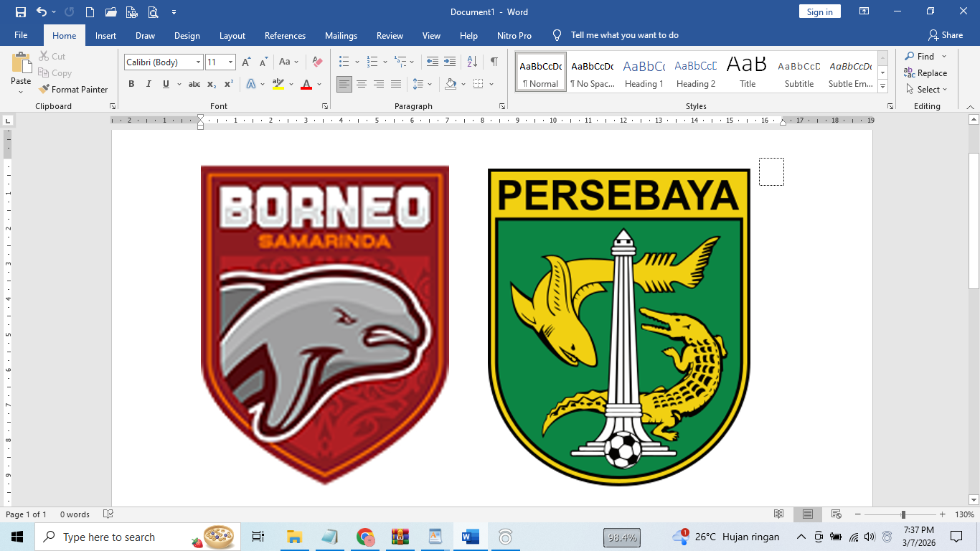Click Tell me what you want to do
Image resolution: width=980 pixels, height=551 pixels.
pos(624,35)
